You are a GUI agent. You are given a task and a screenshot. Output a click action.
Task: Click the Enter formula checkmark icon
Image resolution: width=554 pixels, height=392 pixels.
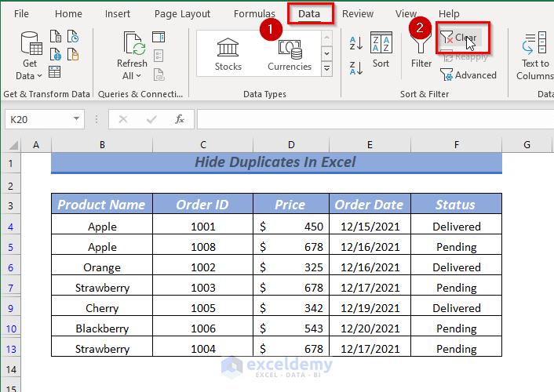pyautogui.click(x=151, y=119)
